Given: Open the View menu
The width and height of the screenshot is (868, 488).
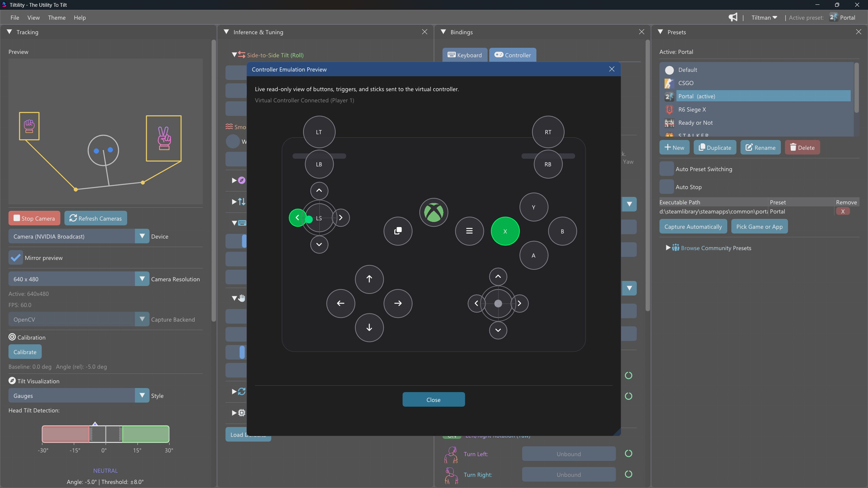Looking at the screenshot, I should 34,18.
